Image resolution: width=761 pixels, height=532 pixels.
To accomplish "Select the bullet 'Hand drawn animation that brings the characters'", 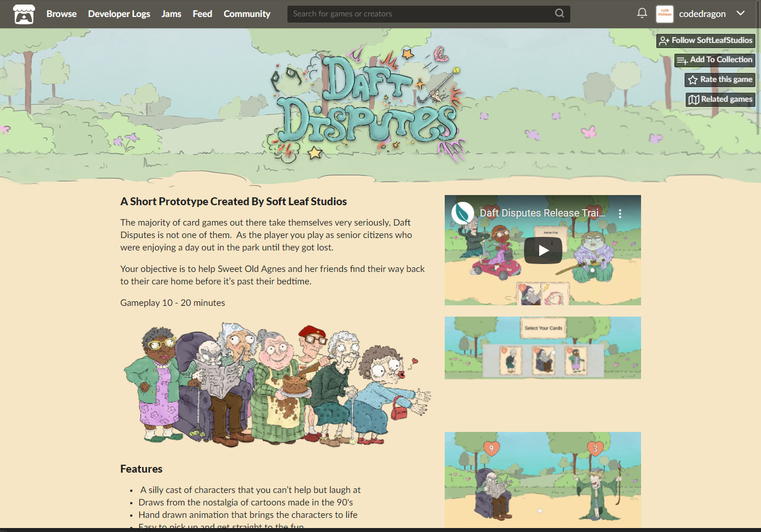I will pyautogui.click(x=248, y=514).
